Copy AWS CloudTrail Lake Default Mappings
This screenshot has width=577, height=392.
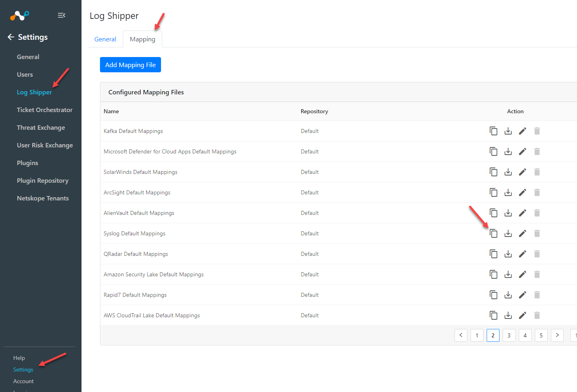493,315
